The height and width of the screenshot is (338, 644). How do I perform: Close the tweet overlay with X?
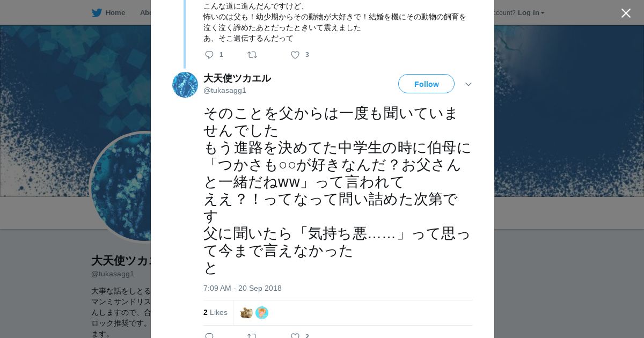coord(626,13)
